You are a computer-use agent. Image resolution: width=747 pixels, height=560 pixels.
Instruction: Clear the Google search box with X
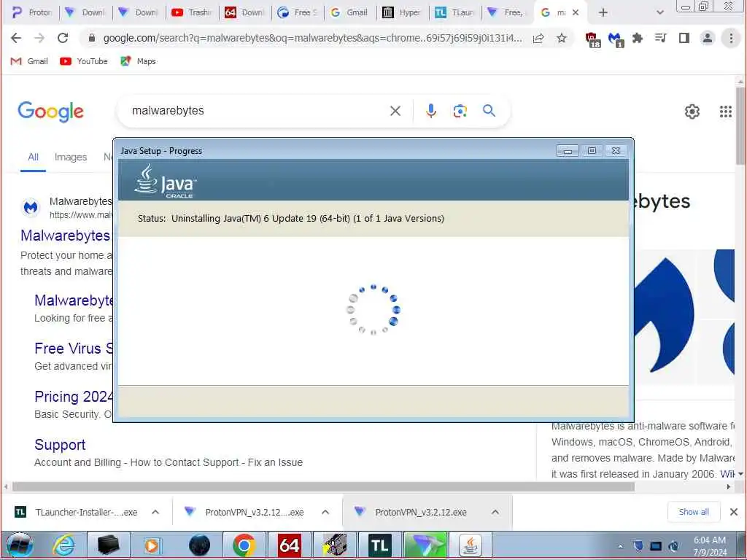[x=395, y=111]
